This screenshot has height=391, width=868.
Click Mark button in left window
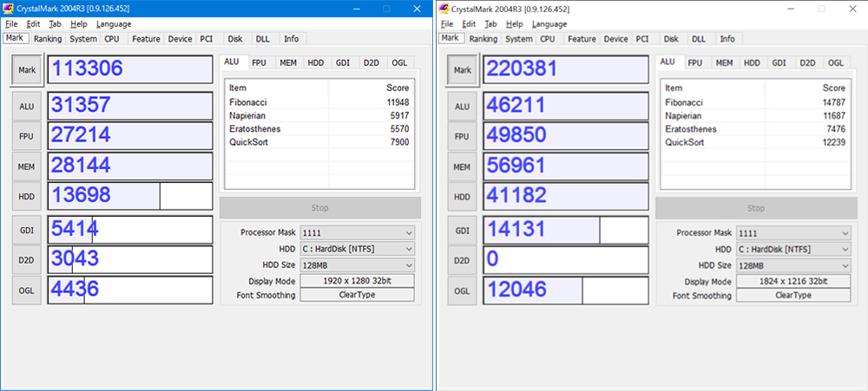(x=27, y=70)
